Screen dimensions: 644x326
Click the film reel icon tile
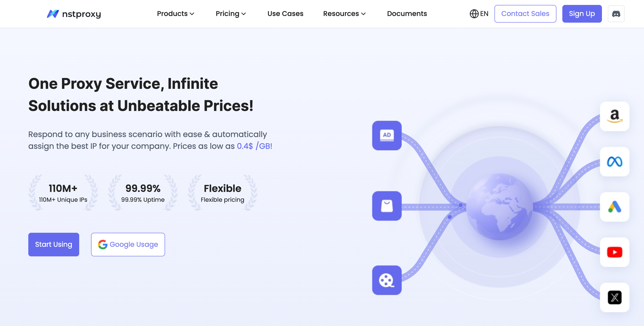[387, 280]
